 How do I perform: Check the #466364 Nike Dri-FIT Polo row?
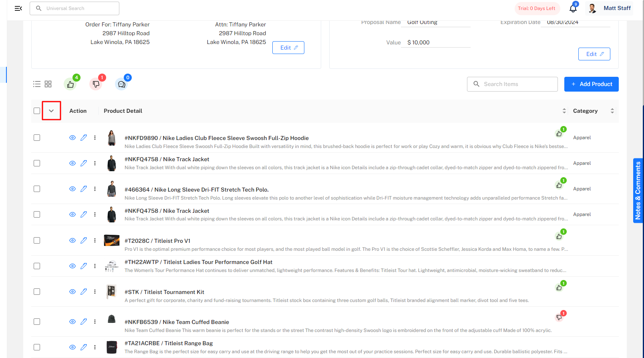pos(37,189)
